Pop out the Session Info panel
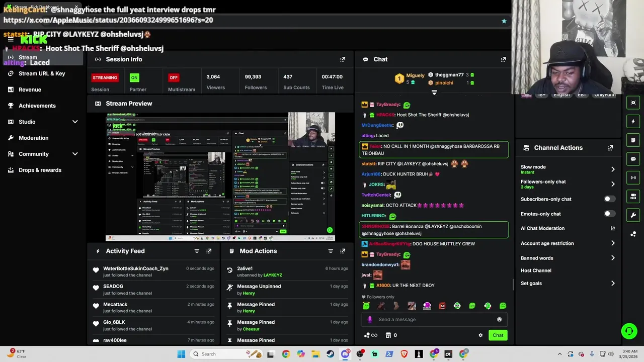This screenshot has width=644, height=362. coord(343,59)
